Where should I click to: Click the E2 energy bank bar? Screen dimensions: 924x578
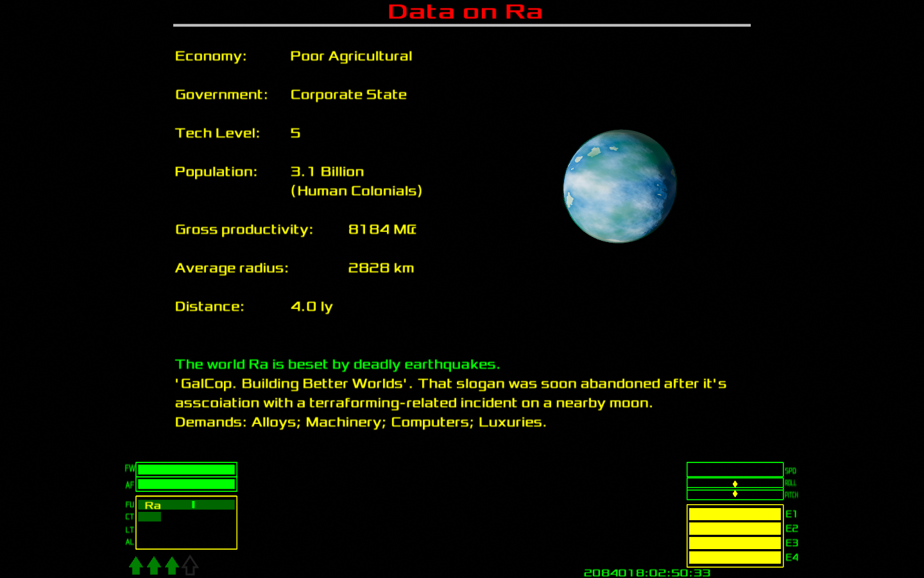[x=735, y=529]
